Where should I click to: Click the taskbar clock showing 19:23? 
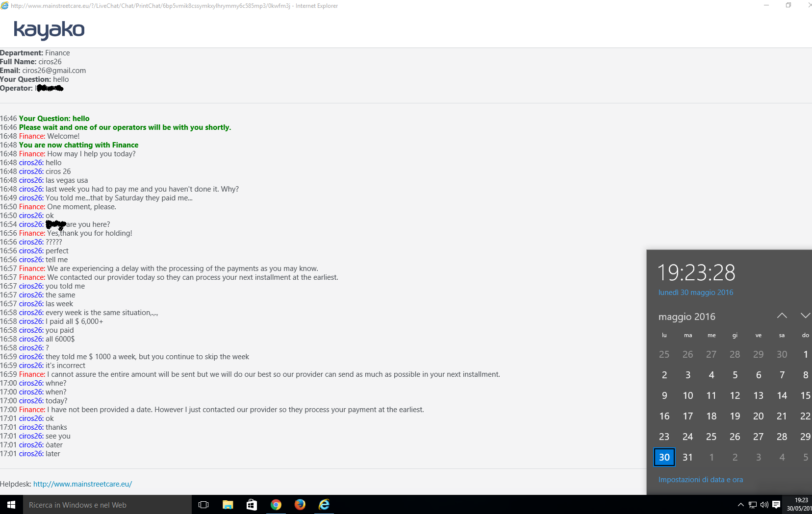(799, 505)
